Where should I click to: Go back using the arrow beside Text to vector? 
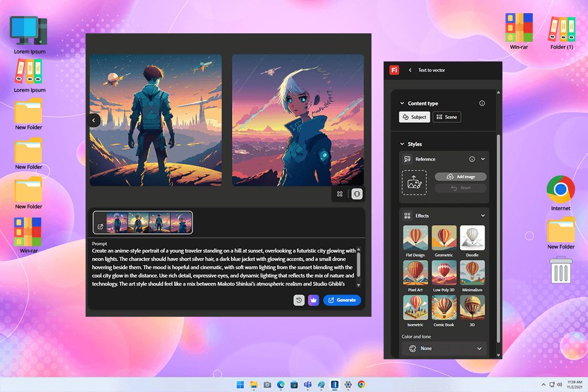tap(410, 70)
